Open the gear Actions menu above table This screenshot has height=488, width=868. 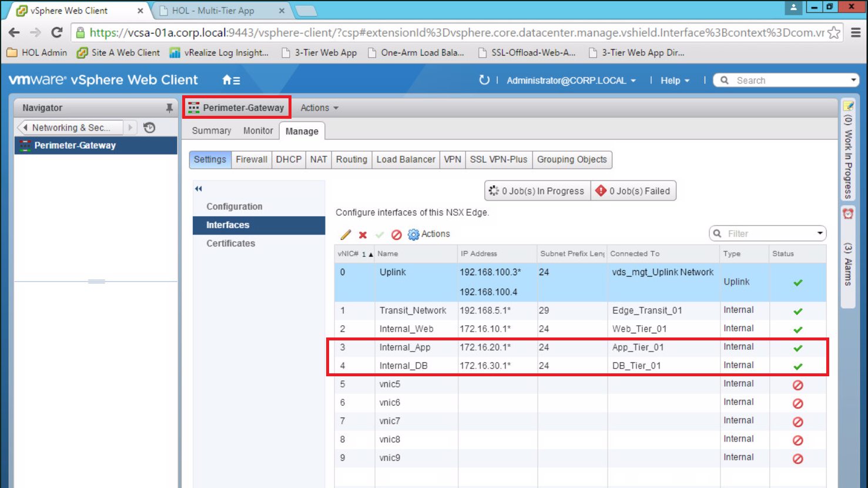click(429, 234)
